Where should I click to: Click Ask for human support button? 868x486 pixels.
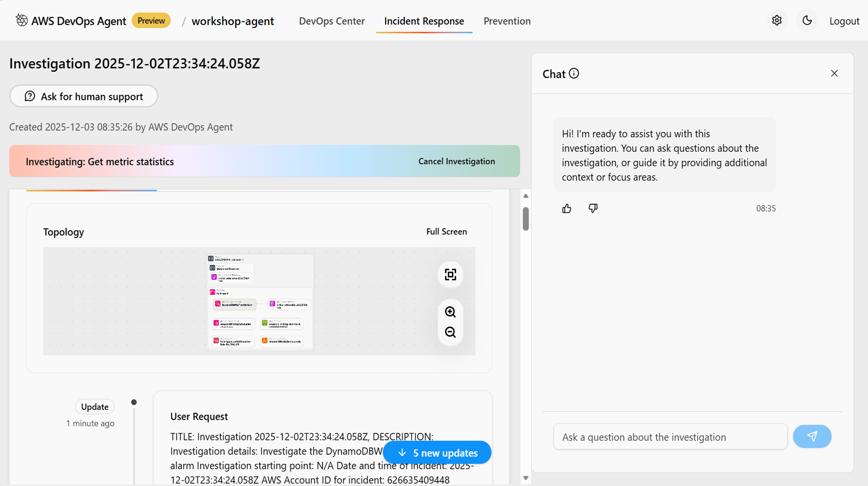tap(84, 96)
